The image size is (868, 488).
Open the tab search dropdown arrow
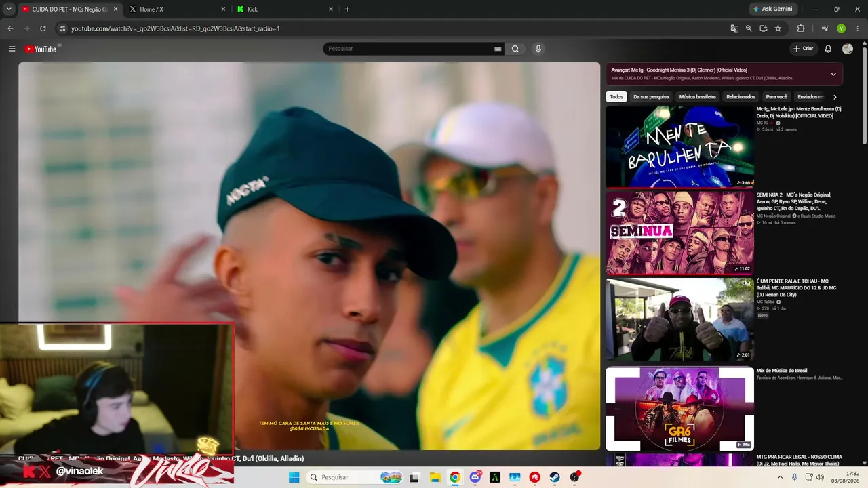coord(9,9)
